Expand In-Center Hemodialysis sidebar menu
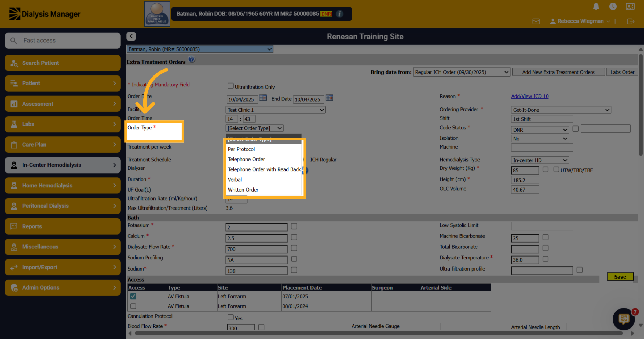This screenshot has height=339, width=644. [63, 165]
